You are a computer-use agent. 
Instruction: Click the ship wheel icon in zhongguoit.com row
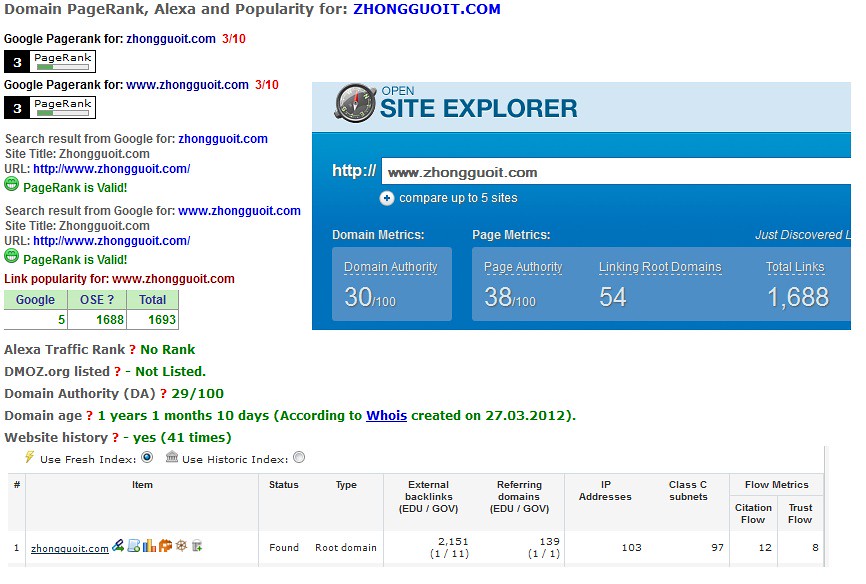click(181, 546)
